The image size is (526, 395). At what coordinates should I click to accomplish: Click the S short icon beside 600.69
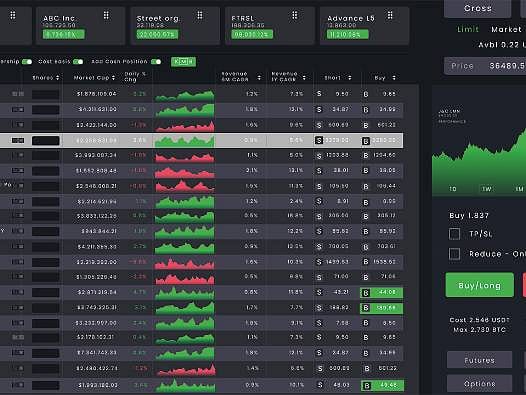tap(319, 125)
